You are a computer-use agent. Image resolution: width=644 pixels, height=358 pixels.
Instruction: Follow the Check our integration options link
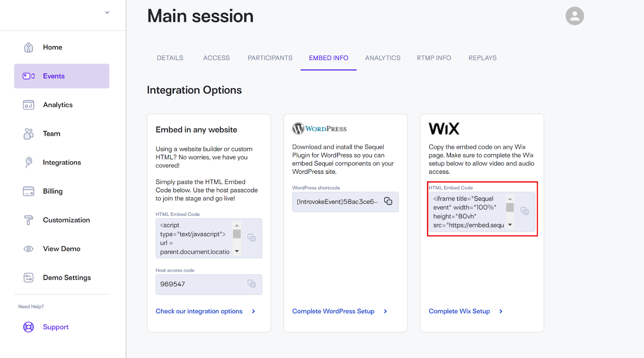pyautogui.click(x=199, y=311)
